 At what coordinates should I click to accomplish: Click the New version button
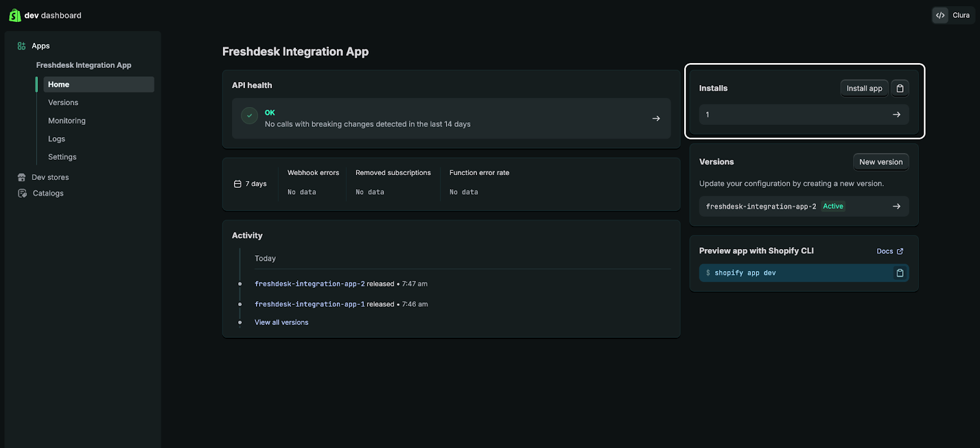[x=881, y=162]
